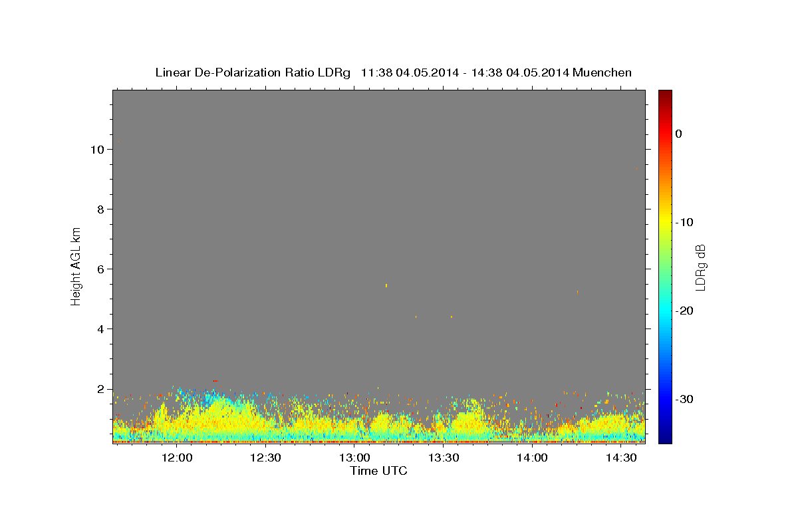The image size is (798, 532).
Task: Click the LDRg color scale bar
Action: click(x=665, y=266)
